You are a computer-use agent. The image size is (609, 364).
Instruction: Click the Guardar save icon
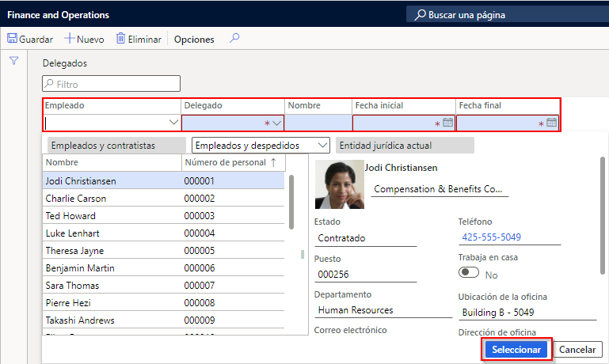tap(12, 39)
